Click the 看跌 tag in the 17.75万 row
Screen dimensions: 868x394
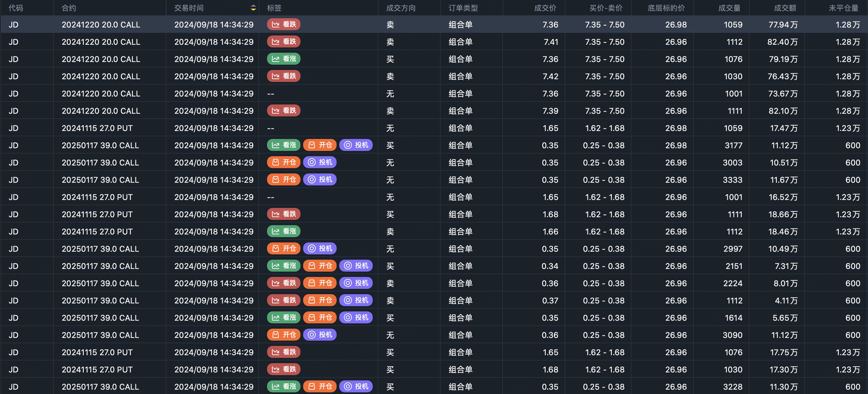[x=284, y=352]
